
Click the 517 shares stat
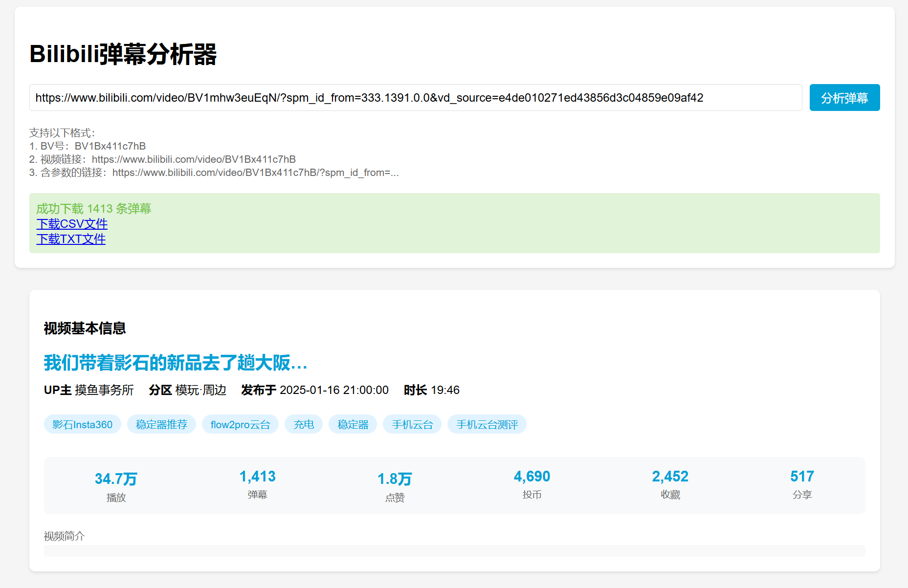click(x=802, y=477)
